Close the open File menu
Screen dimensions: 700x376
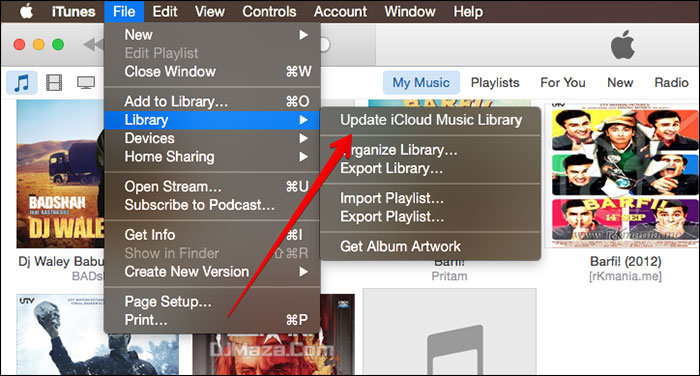click(124, 11)
